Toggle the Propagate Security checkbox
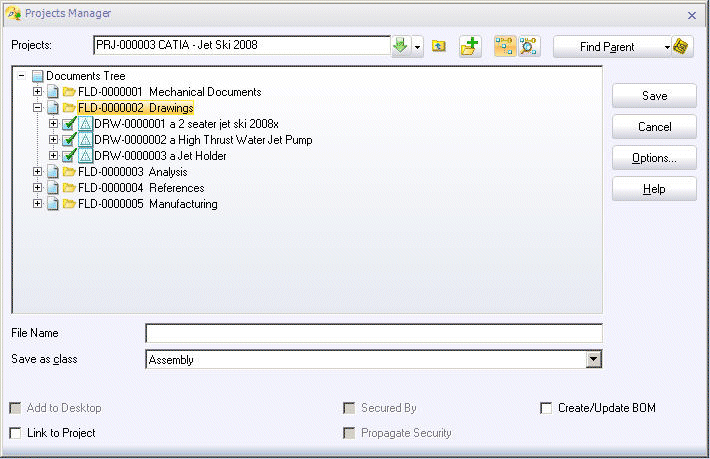Viewport: 710px width, 459px height. point(349,433)
